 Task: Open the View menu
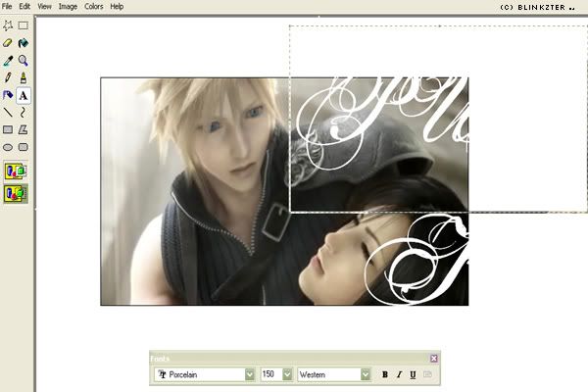click(x=44, y=7)
